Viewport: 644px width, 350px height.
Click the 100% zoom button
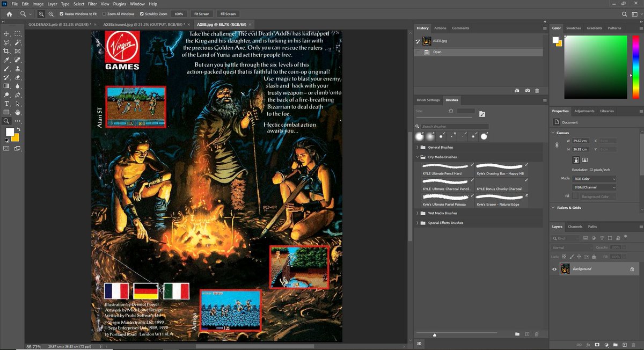coord(179,14)
